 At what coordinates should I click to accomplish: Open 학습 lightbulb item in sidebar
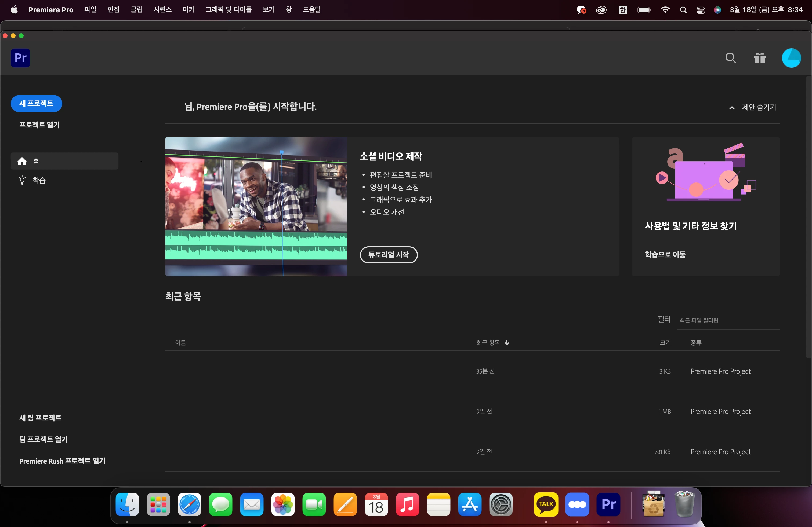(x=22, y=180)
